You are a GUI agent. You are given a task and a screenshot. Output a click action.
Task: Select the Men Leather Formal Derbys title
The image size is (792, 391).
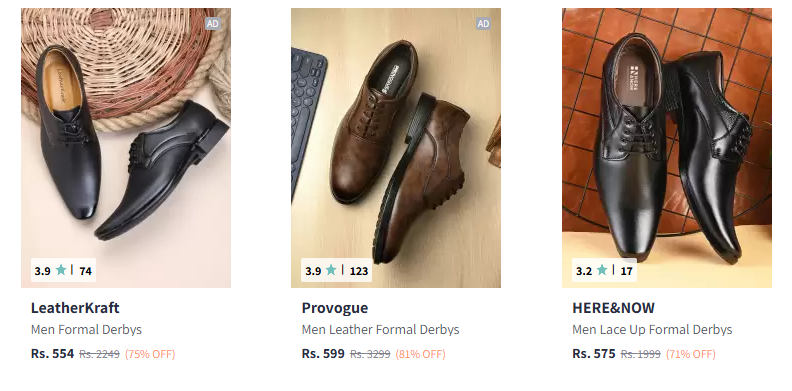coord(380,330)
